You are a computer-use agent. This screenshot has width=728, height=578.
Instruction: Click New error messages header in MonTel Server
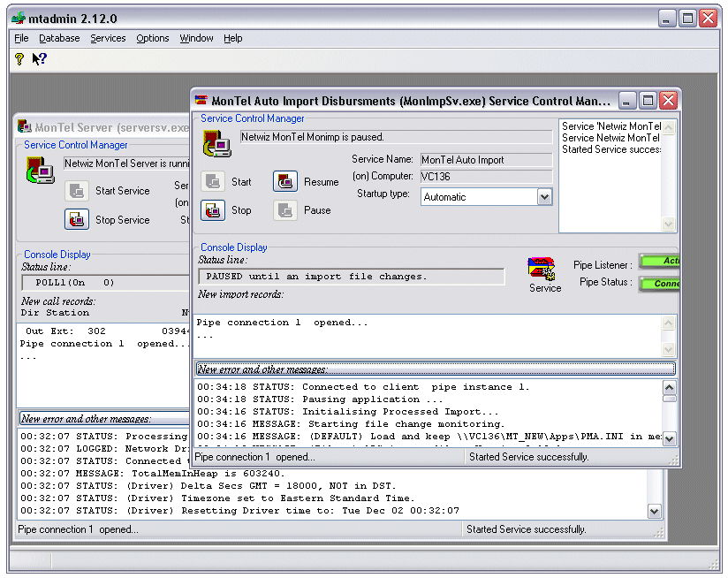(104, 418)
